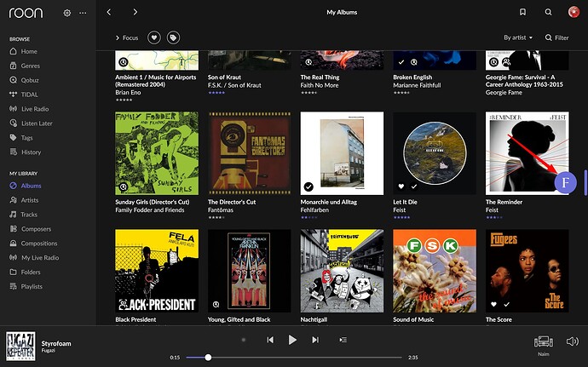Click the track seek slider handle
The image size is (588, 367).
click(x=208, y=358)
